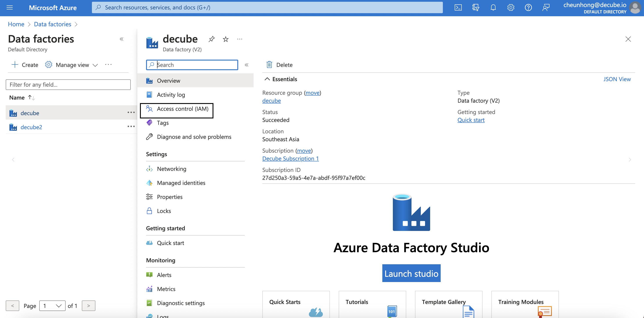Open the page number dropdown
This screenshot has width=644, height=318.
coord(52,305)
